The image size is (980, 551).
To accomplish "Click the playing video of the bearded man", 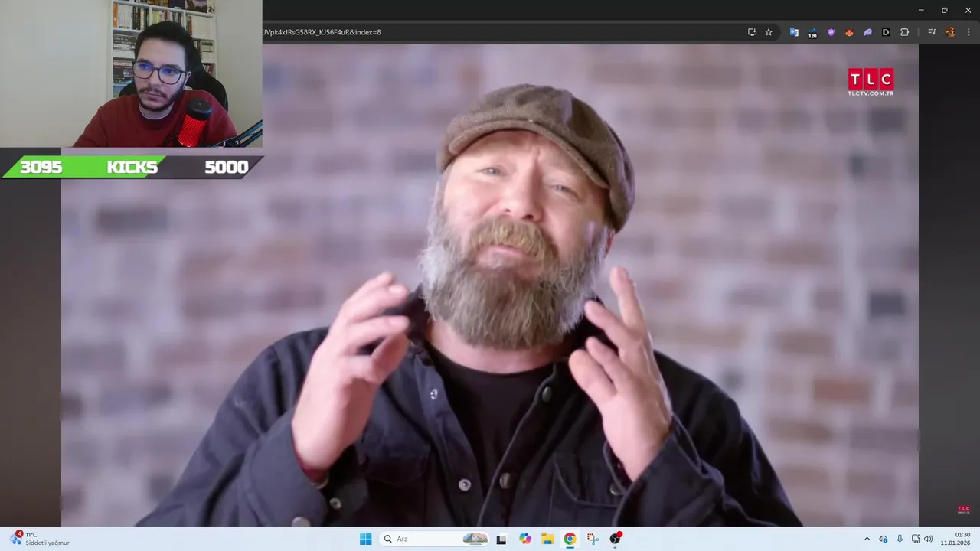I will 490,285.
